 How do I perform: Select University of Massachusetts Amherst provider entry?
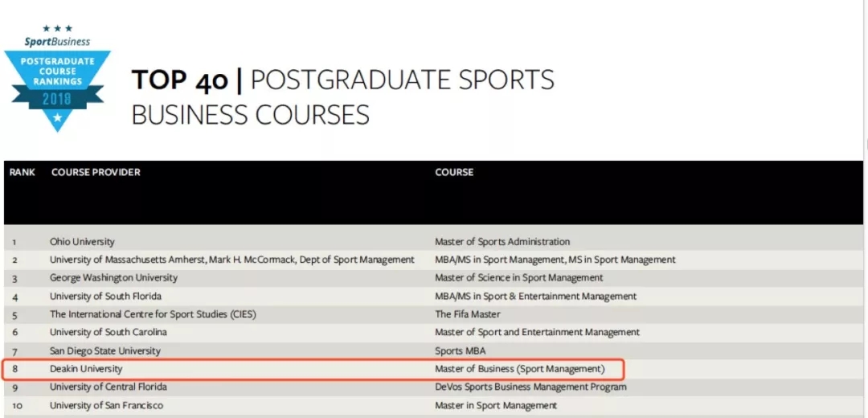231,260
